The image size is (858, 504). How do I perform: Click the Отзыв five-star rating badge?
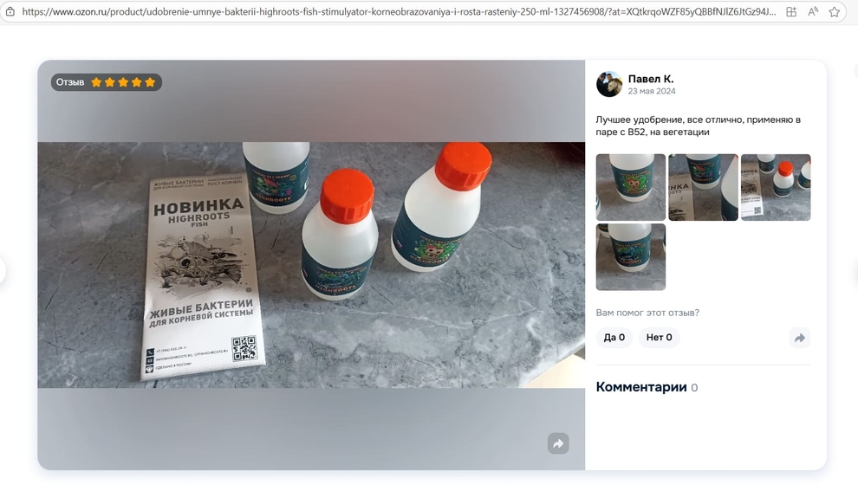[x=106, y=82]
